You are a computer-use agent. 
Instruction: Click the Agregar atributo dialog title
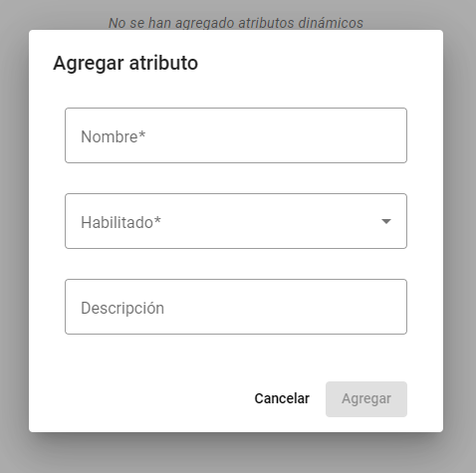coord(125,63)
